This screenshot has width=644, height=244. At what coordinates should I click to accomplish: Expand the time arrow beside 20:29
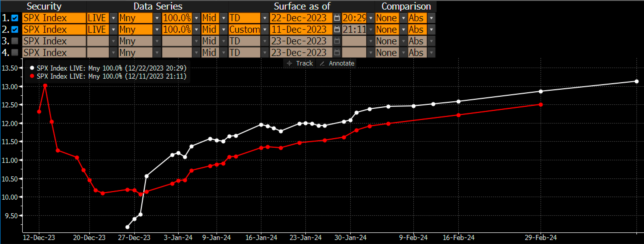coord(371,18)
